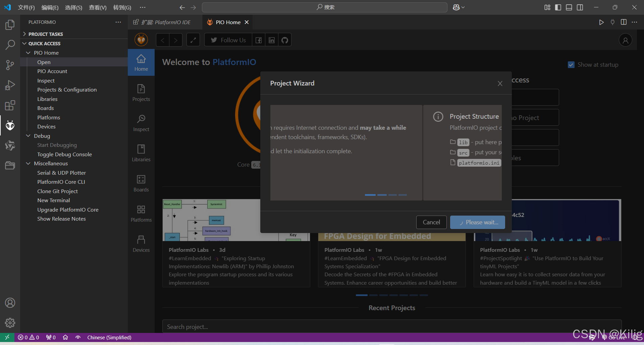Image resolution: width=644 pixels, height=345 pixels.
Task: Open the Explorer view in activity bar
Action: click(x=10, y=25)
